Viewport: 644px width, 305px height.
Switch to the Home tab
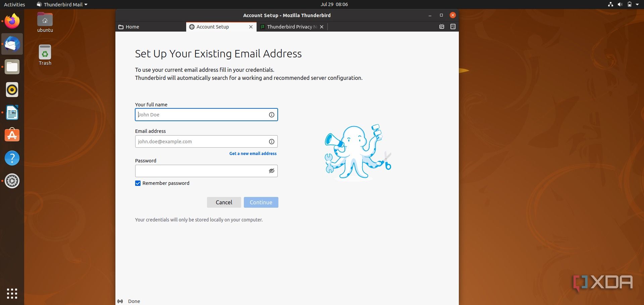click(x=151, y=27)
